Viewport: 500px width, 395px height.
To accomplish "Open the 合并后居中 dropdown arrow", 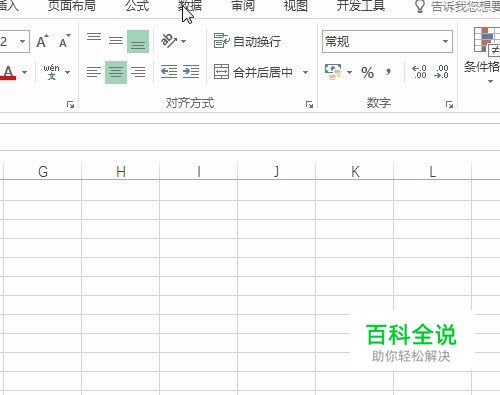I will point(305,72).
